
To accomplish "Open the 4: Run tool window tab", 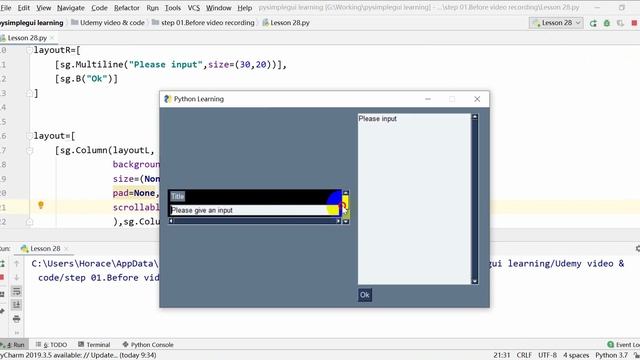I will click(13, 345).
